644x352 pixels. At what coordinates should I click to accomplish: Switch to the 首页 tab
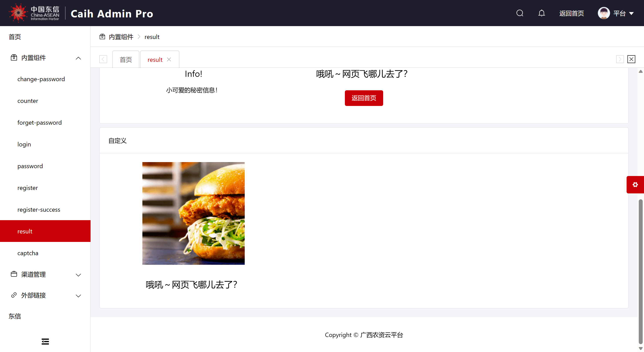(x=125, y=60)
